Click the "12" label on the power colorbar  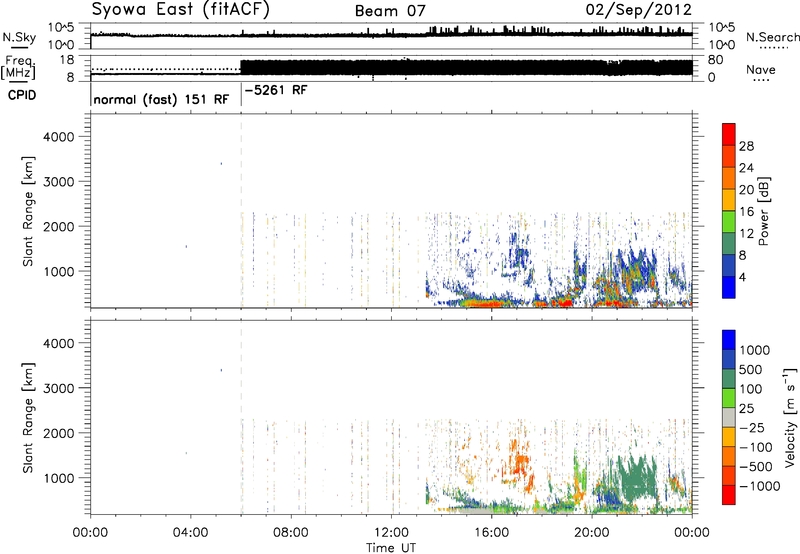[x=746, y=234]
